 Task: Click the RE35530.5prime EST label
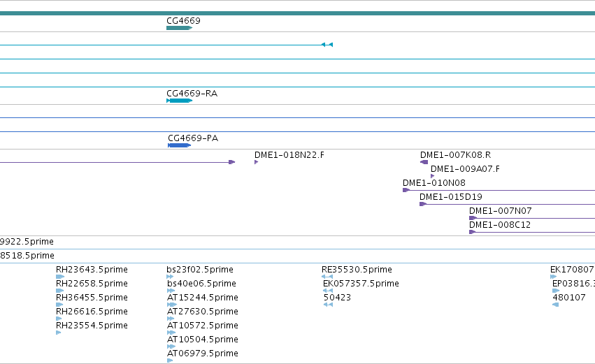pos(357,270)
